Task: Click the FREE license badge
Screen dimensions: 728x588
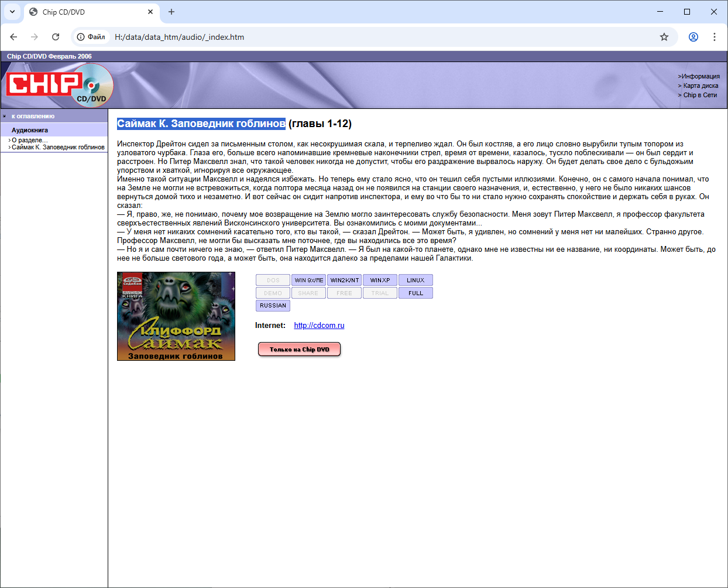Action: tap(344, 293)
